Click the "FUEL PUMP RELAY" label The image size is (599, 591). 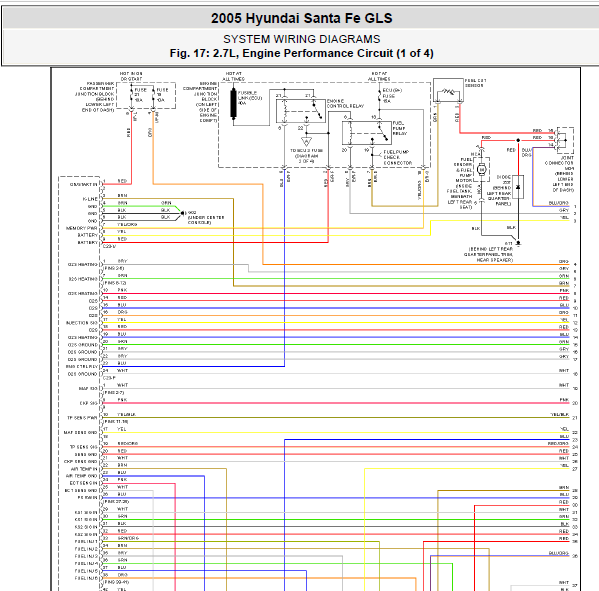(400, 128)
